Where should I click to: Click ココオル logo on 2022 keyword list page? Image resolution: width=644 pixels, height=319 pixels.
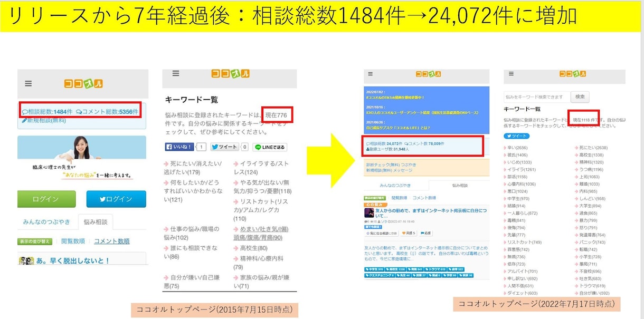[572, 73]
